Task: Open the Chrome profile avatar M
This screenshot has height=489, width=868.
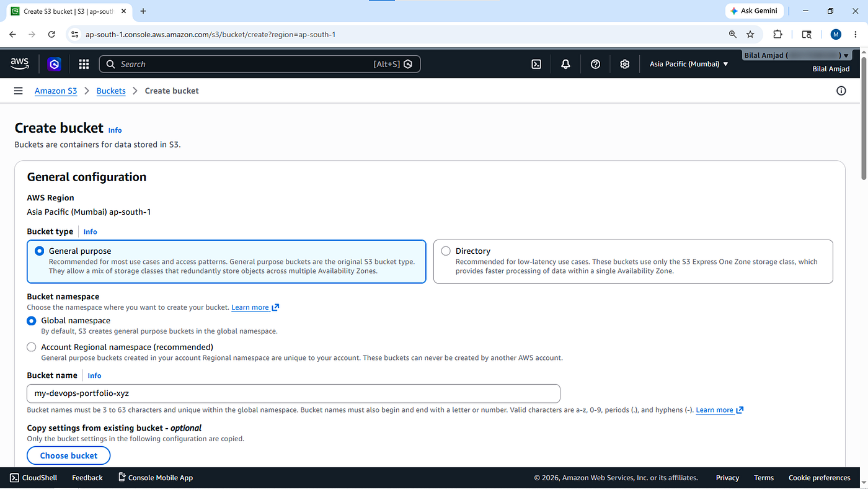Action: [836, 34]
